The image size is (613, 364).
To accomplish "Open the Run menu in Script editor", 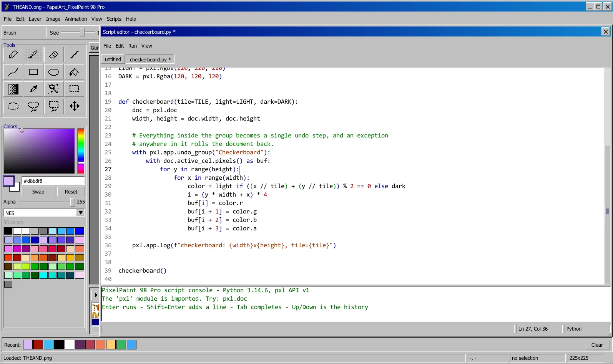I will point(133,46).
